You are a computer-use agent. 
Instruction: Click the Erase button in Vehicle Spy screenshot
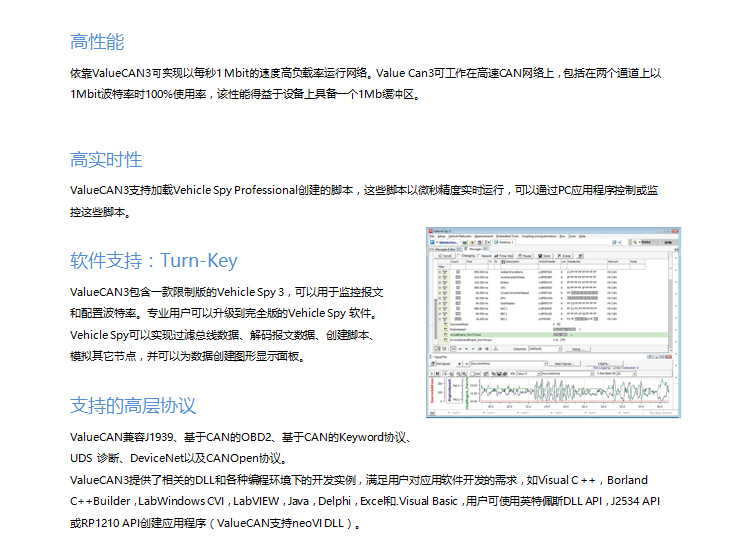pyautogui.click(x=563, y=256)
